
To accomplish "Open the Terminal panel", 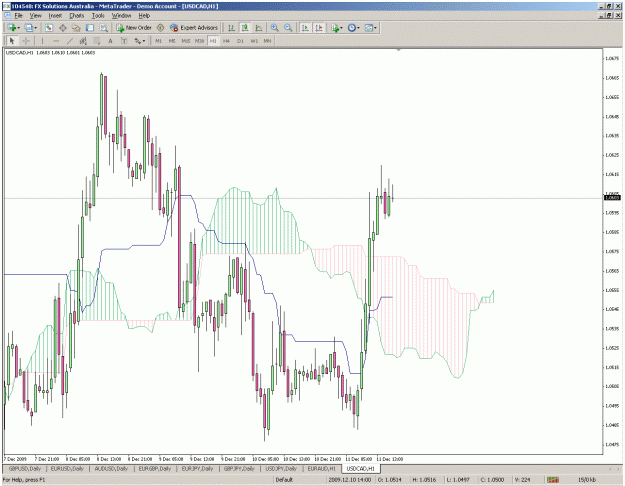I will click(90, 28).
